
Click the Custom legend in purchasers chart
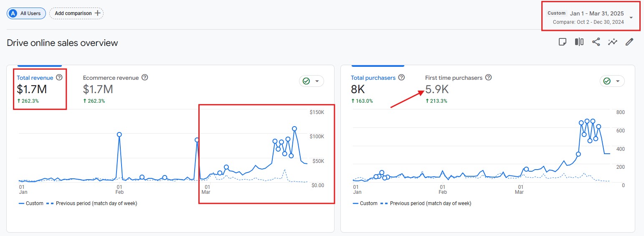point(365,203)
